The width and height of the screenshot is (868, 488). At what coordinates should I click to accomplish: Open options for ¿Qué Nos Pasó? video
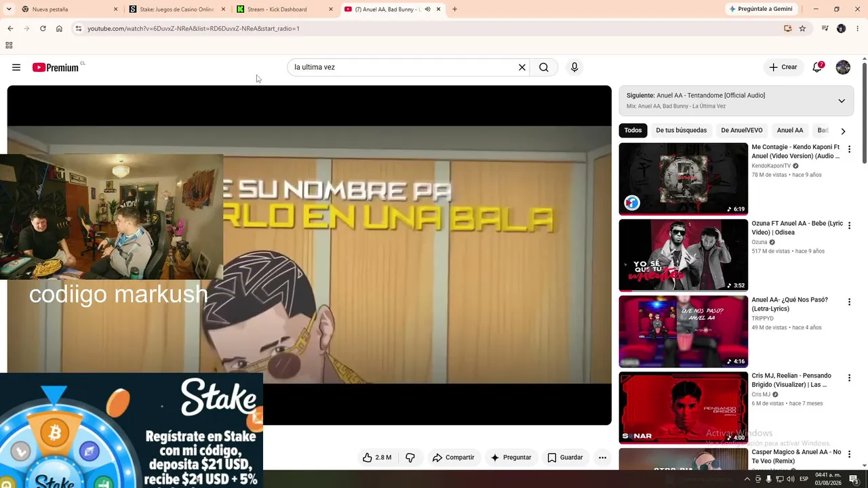pyautogui.click(x=849, y=302)
